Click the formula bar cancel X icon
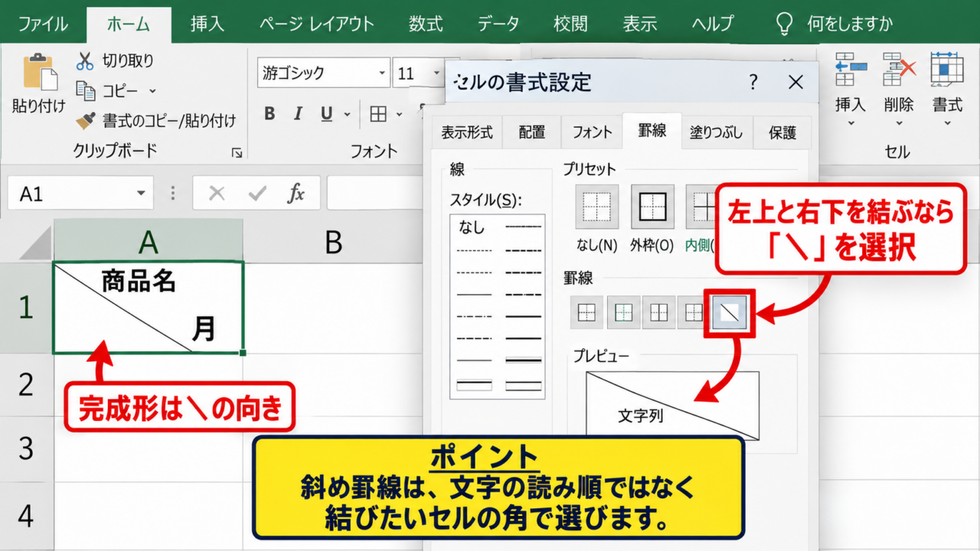980x551 pixels. tap(217, 194)
